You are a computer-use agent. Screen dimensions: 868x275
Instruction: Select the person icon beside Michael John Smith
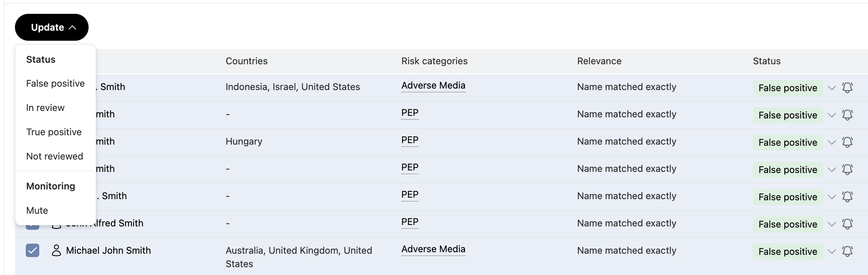click(56, 251)
